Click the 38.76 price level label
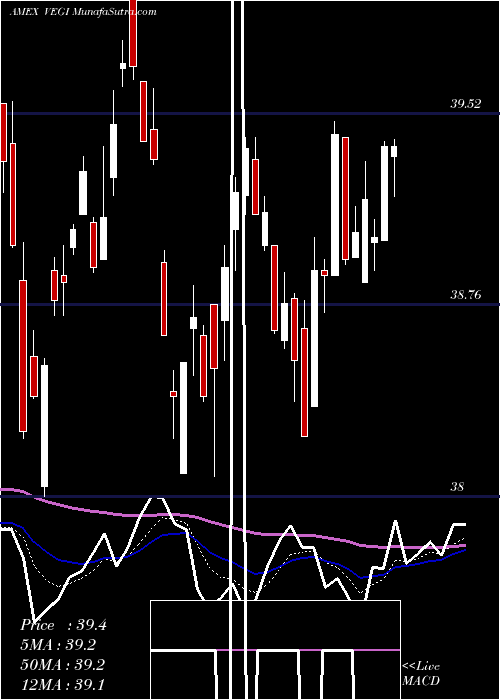500x700 pixels. point(466,295)
